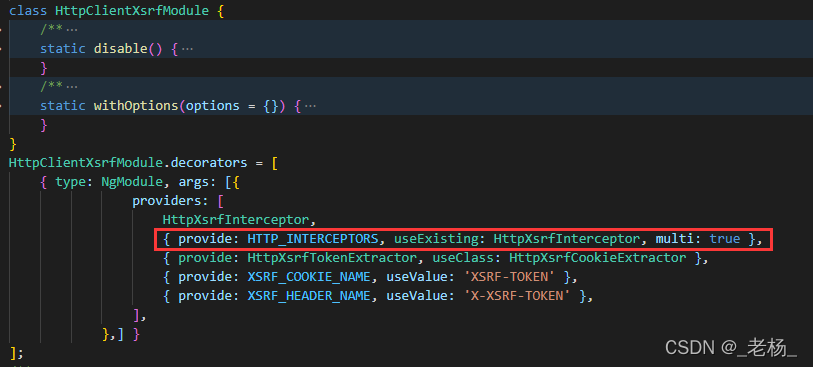Viewport: 813px width, 367px height.
Task: Unfold the collapsed disable() method body
Action: click(187, 49)
